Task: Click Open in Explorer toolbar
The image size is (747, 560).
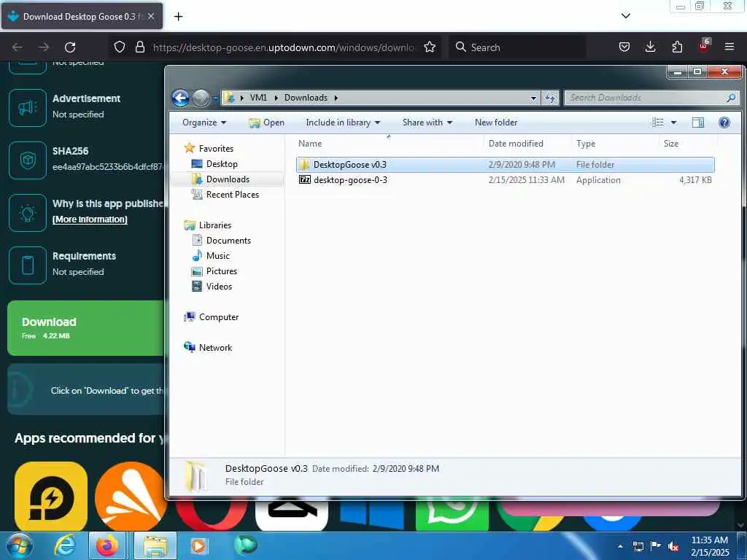Action: point(267,122)
